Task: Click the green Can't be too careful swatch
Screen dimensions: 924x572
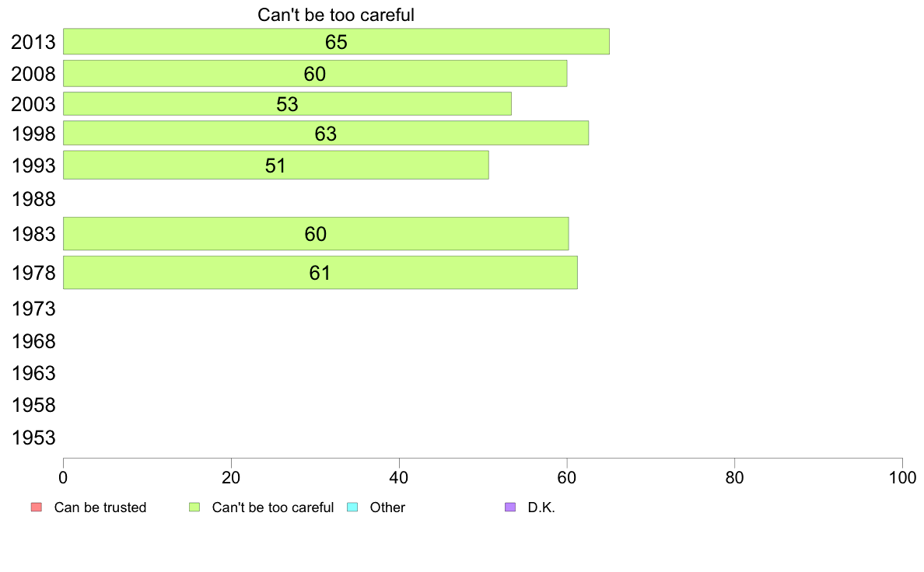Action: [x=194, y=507]
